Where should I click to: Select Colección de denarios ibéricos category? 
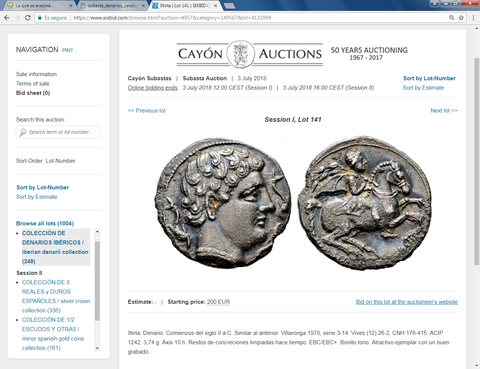(x=55, y=247)
